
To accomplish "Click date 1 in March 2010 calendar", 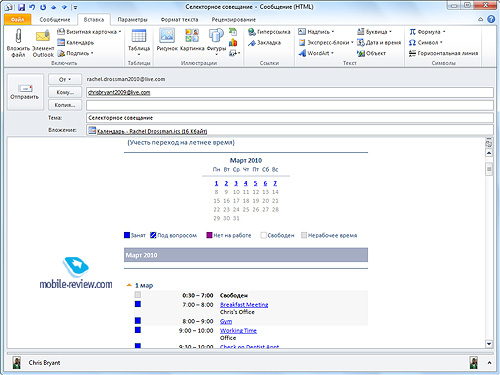I will coord(216,183).
